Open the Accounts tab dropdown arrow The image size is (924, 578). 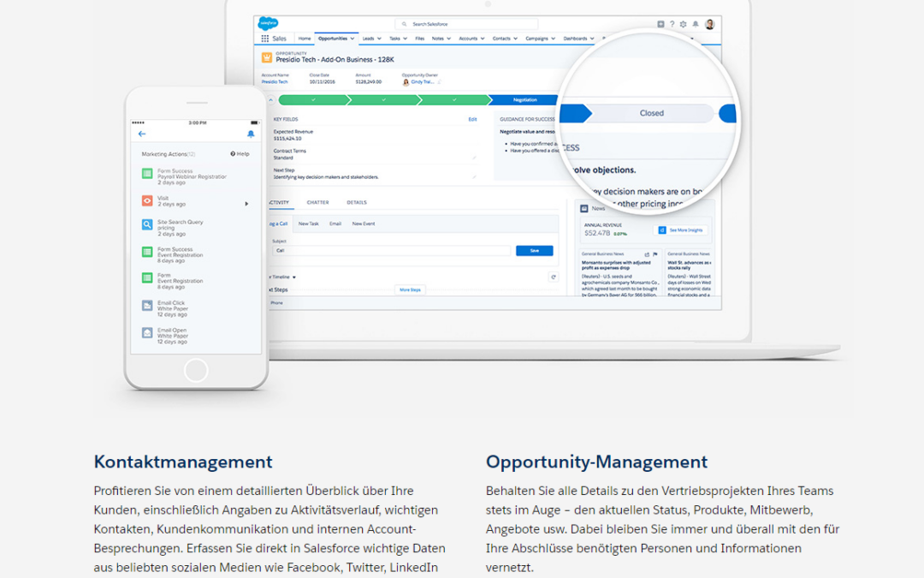pyautogui.click(x=482, y=39)
